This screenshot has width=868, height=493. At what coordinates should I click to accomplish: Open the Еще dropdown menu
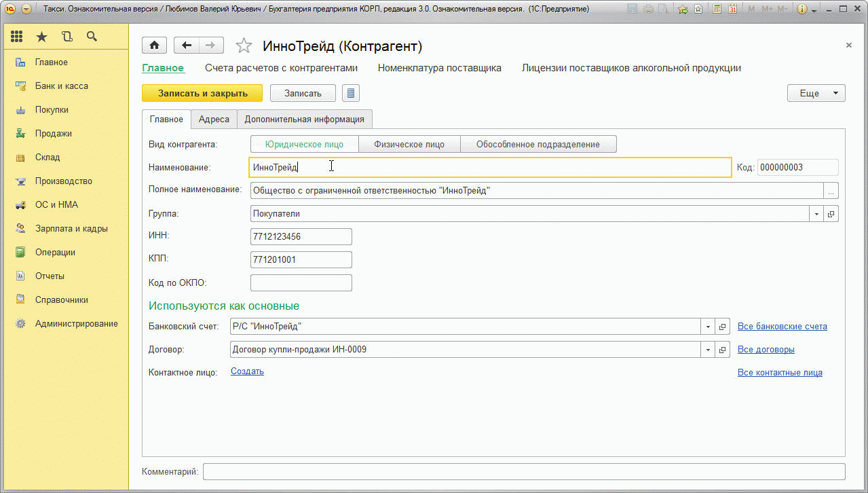click(x=816, y=93)
